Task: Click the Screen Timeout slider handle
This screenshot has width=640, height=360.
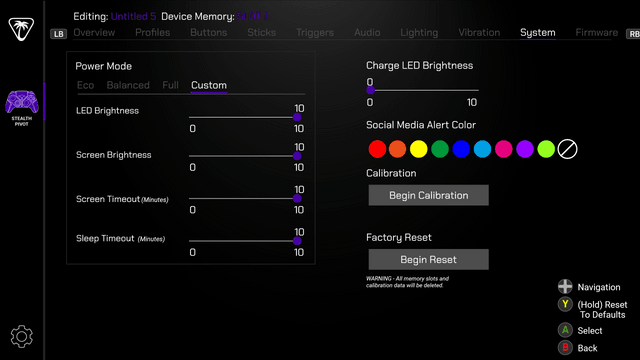Action: pyautogui.click(x=297, y=198)
